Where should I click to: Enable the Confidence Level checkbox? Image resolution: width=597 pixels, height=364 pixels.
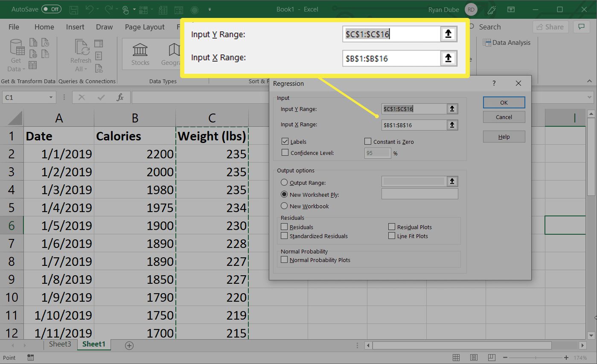285,152
